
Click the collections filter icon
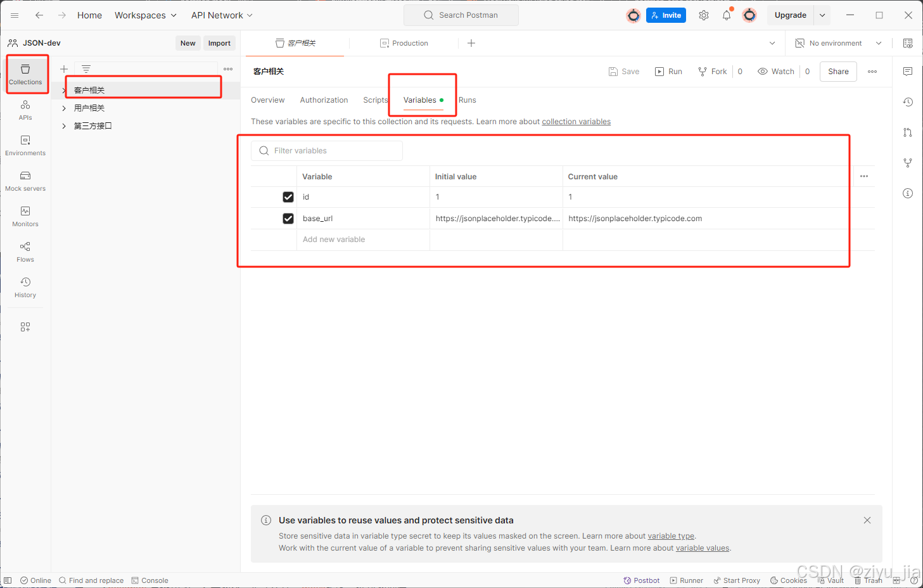click(x=86, y=68)
